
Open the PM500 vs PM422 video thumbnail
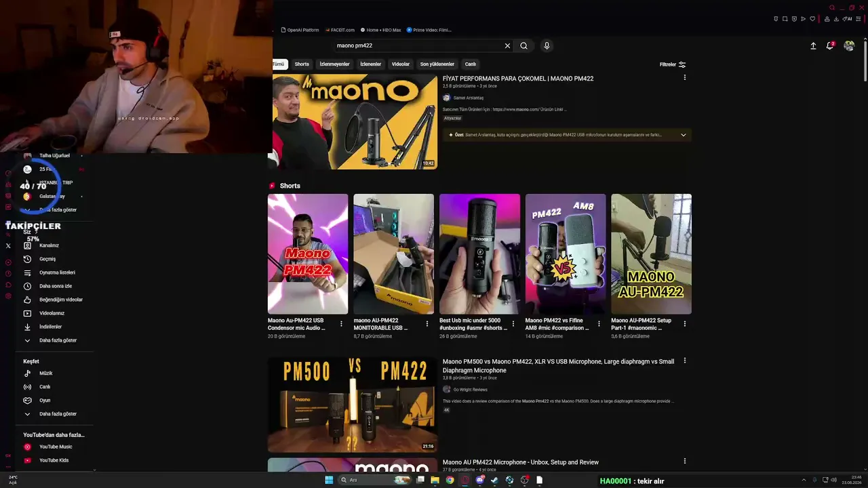(353, 405)
